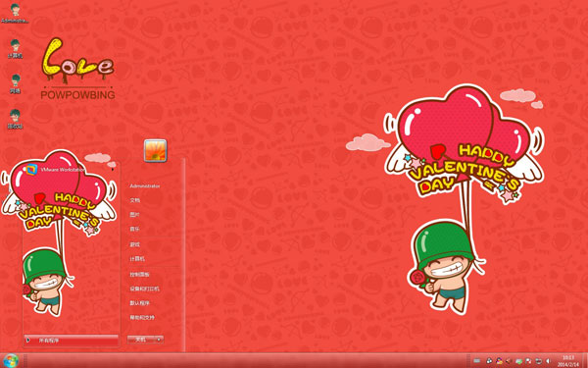The image size is (588, 368).
Task: Open the 网络 desktop icon
Action: 15,84
